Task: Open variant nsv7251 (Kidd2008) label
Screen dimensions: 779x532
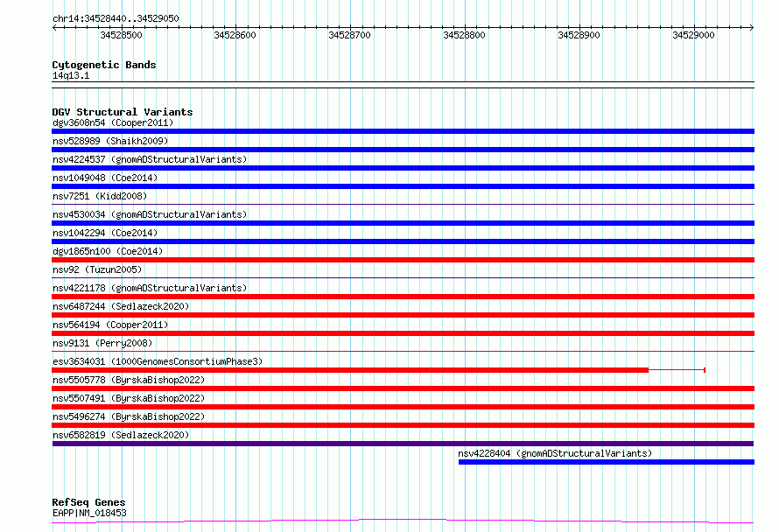Action: coord(100,196)
